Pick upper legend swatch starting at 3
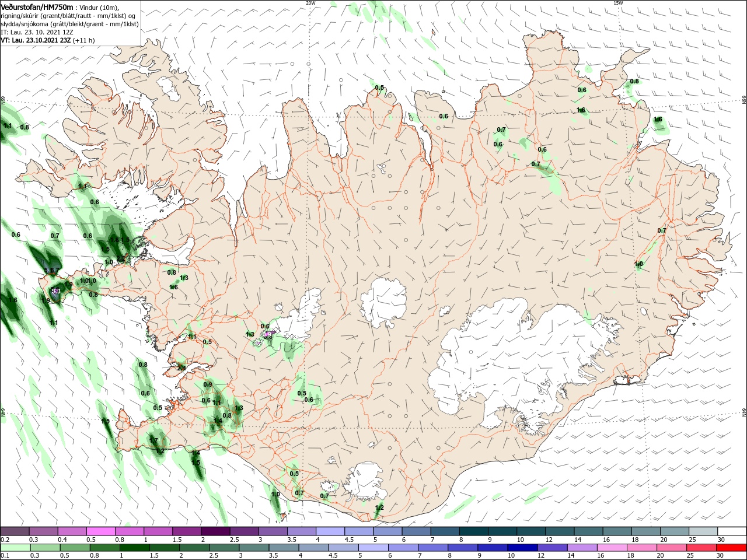Viewport: 747px width, 560px height. (273, 531)
